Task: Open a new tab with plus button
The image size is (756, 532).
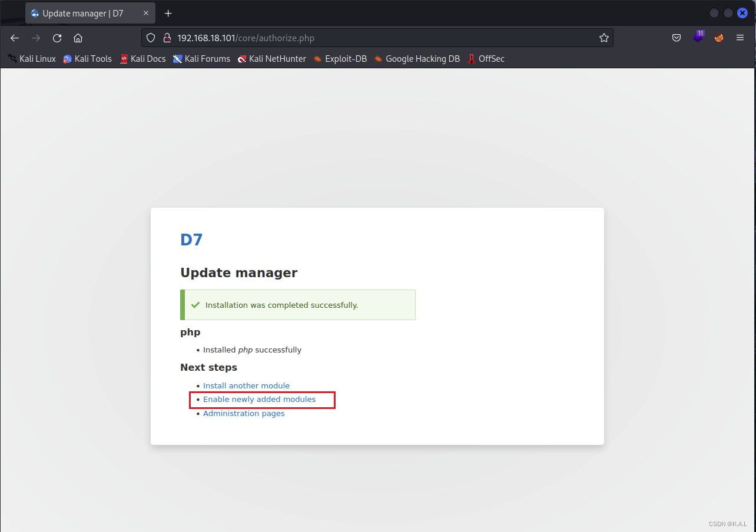Action: (168, 13)
